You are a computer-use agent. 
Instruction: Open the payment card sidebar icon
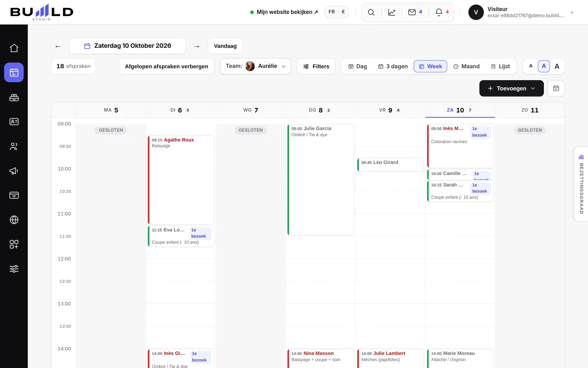[x=14, y=195]
